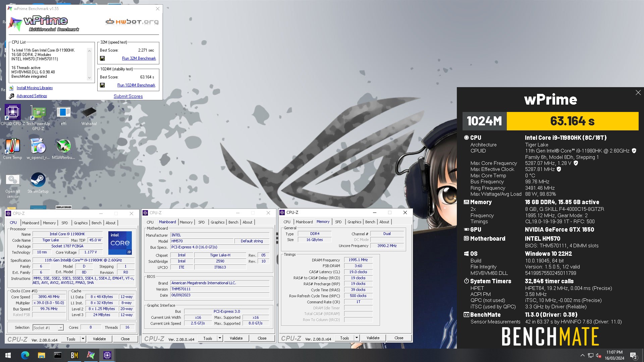Click the BIOS Version field THM570111
This screenshot has width=644, height=362.
220,289
